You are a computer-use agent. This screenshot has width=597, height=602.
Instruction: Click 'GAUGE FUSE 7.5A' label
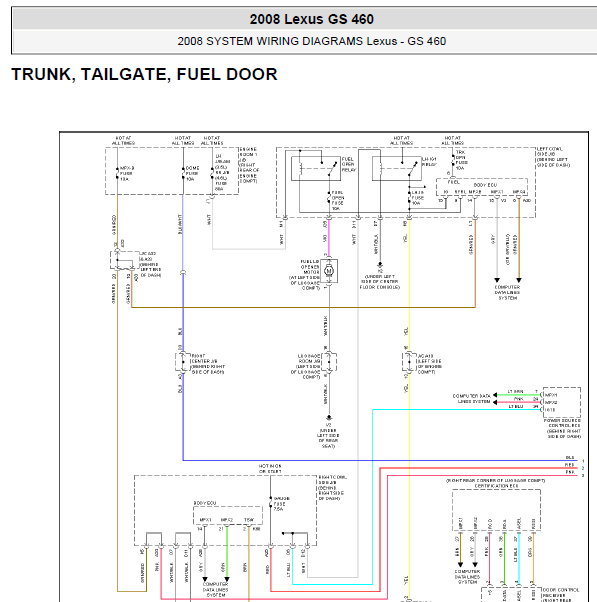(x=281, y=504)
